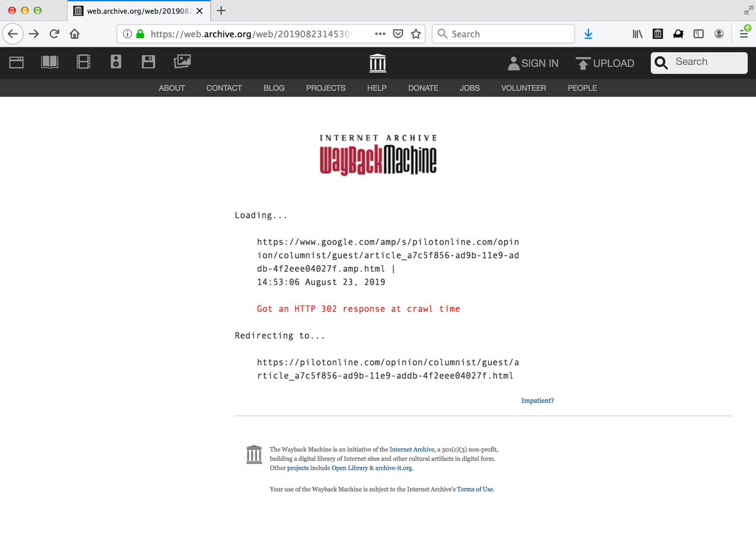Screen dimensions: 756x542
Task: Select the web.archive.org tab
Action: tap(139, 11)
